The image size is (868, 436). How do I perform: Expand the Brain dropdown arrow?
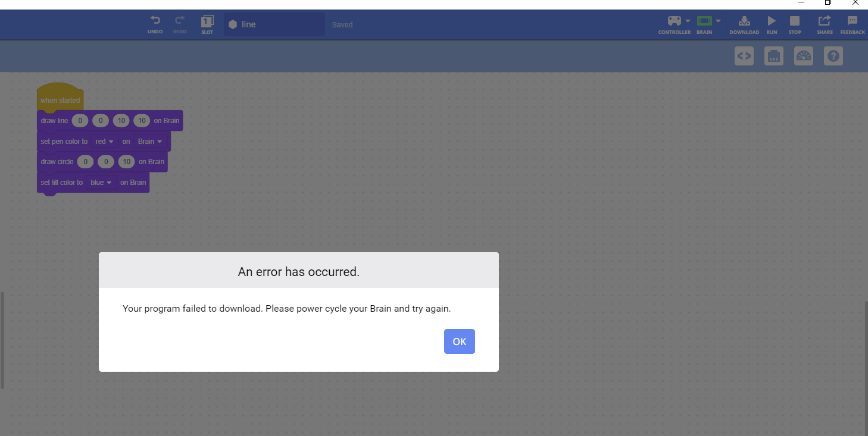click(718, 21)
